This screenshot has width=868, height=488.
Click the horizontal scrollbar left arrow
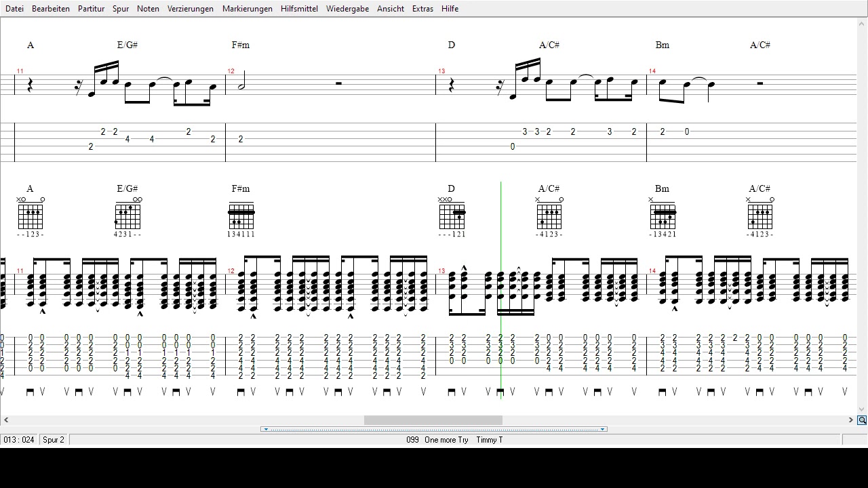click(5, 420)
